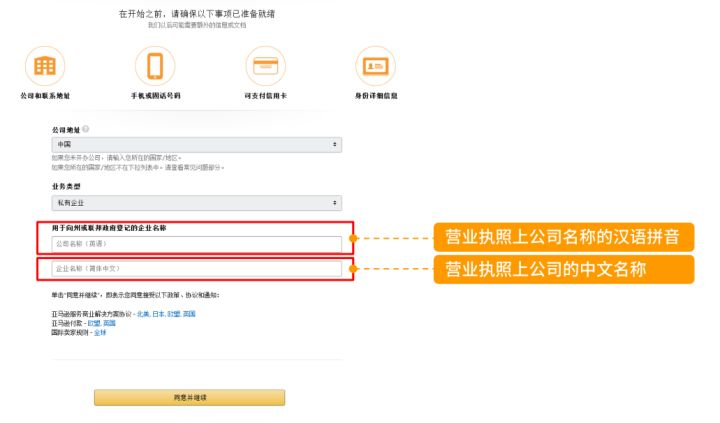Open the 日本 service agreement link

pos(158,314)
